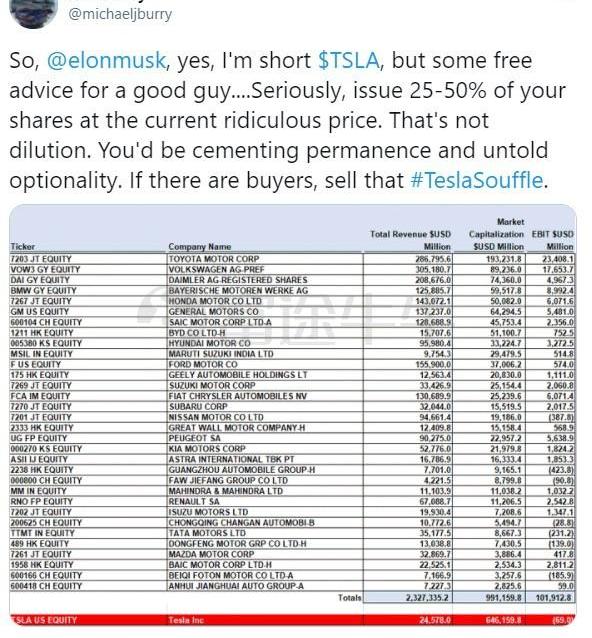Viewport: 592px width, 638px height.
Task: Click the Market Capitalization column header
Action: (x=496, y=234)
